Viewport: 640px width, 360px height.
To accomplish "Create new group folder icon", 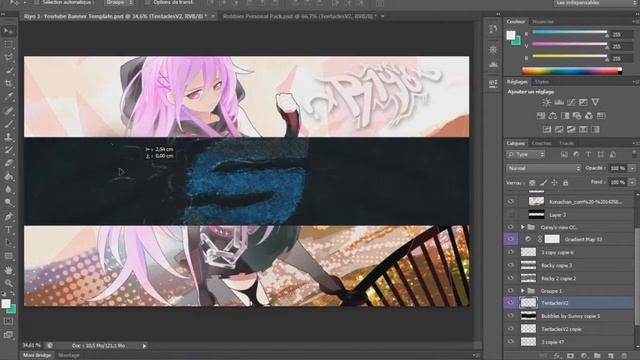I will coord(597,356).
